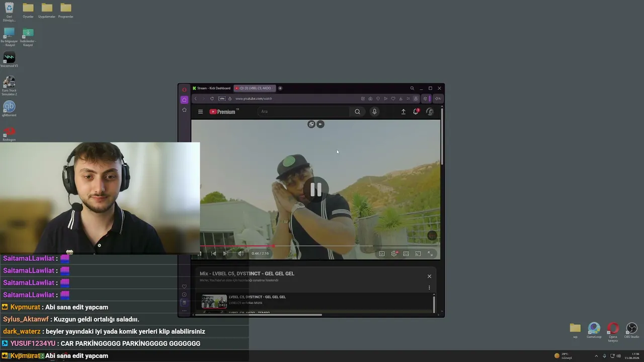Open the Opera menu logo
644x362 pixels.
tap(184, 89)
